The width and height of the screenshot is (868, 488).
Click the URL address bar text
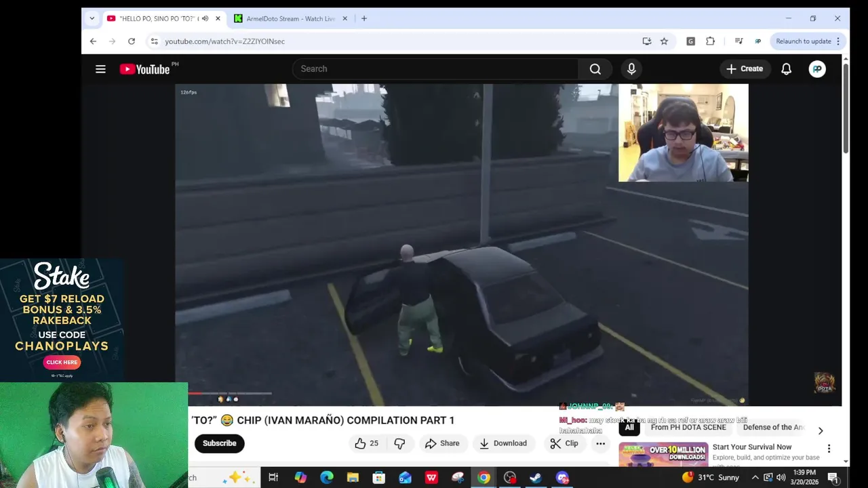coord(224,41)
